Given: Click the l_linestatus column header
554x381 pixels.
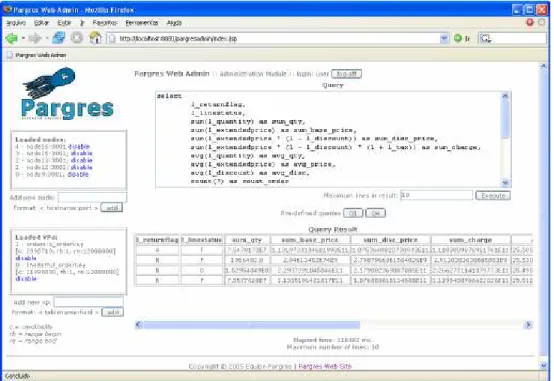Looking at the screenshot, I should click(202, 240).
